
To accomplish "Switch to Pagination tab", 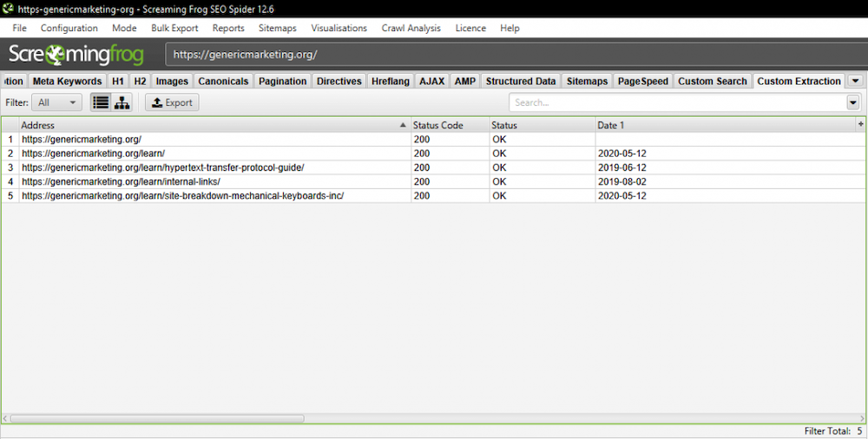I will [x=282, y=81].
